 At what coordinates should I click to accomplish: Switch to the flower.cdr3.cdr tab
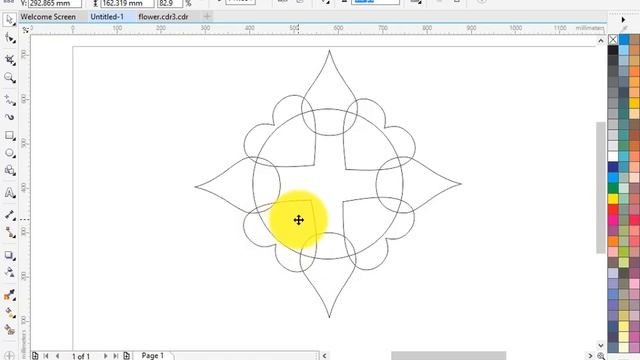(x=163, y=17)
